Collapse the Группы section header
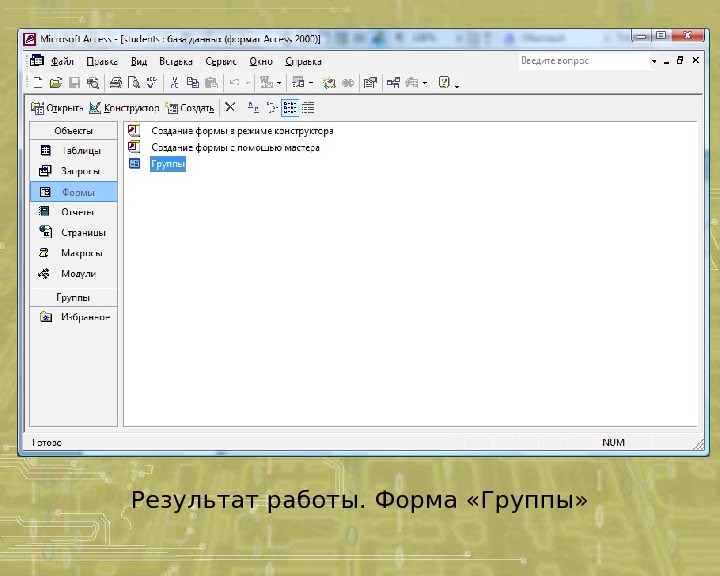 (x=73, y=297)
